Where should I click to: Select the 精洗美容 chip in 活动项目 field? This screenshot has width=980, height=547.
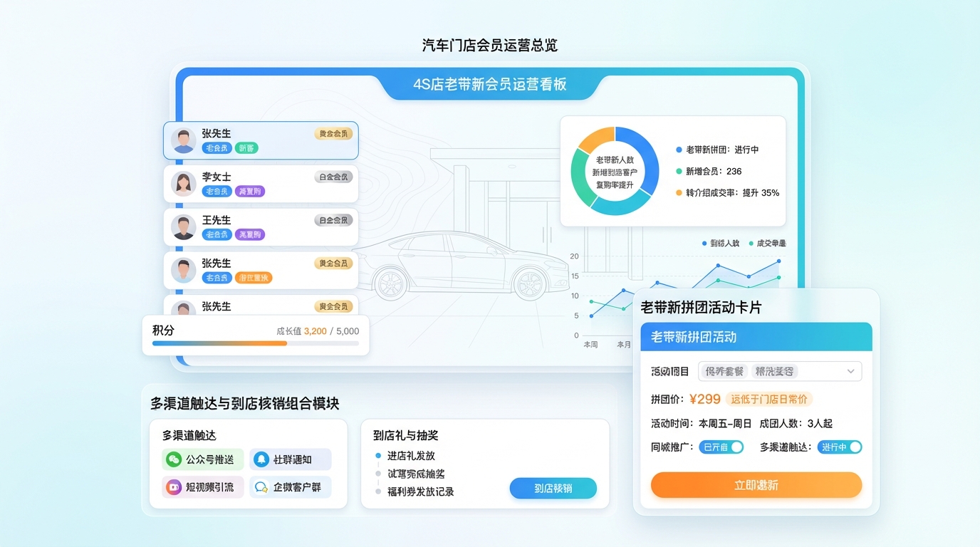click(x=775, y=372)
